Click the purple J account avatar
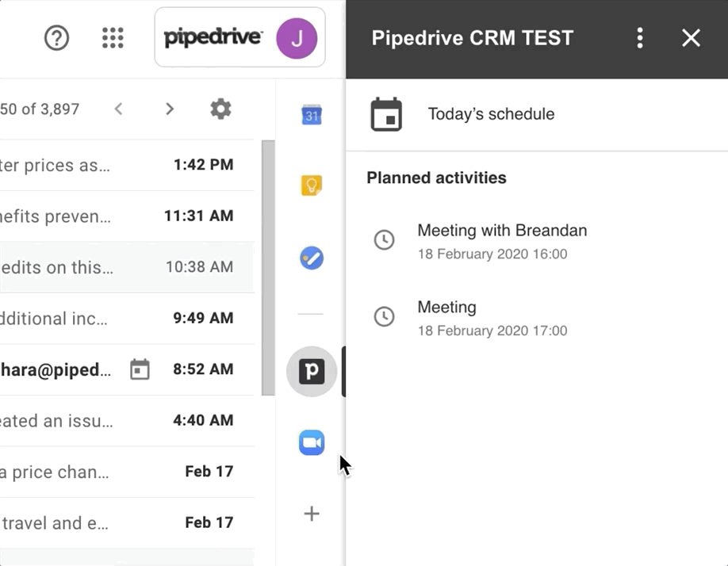The width and height of the screenshot is (728, 566). [296, 38]
